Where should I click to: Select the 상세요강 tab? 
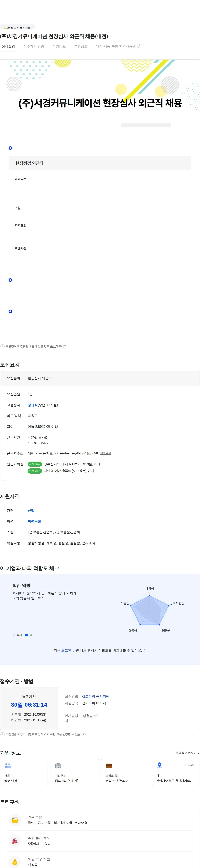[8, 46]
